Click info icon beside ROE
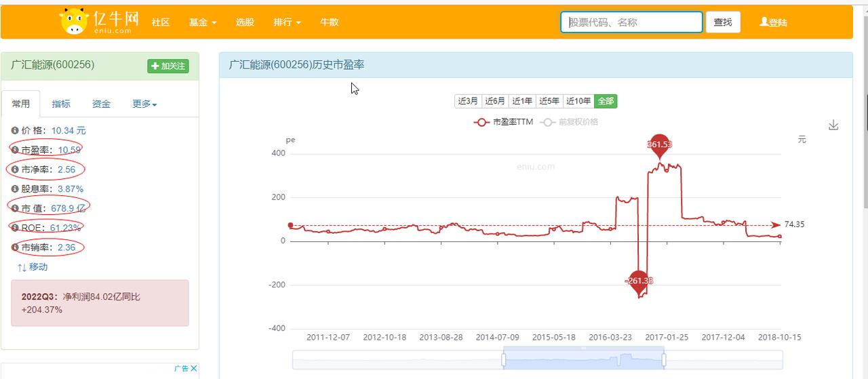The height and width of the screenshot is (379, 868). [15, 228]
